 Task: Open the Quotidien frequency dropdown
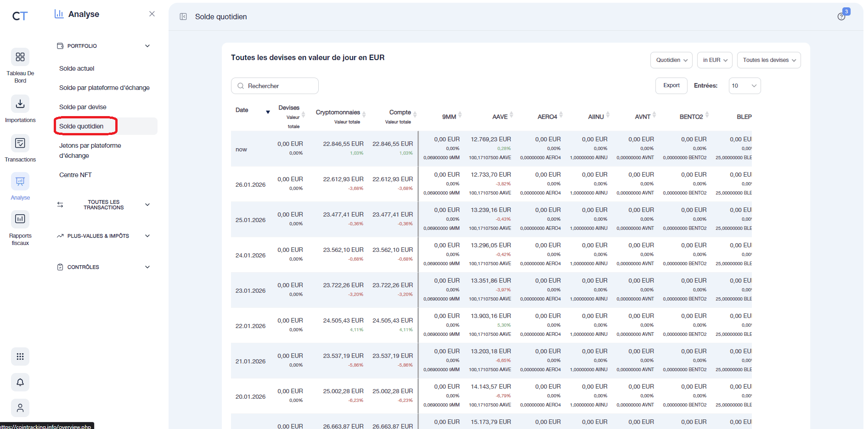(671, 60)
